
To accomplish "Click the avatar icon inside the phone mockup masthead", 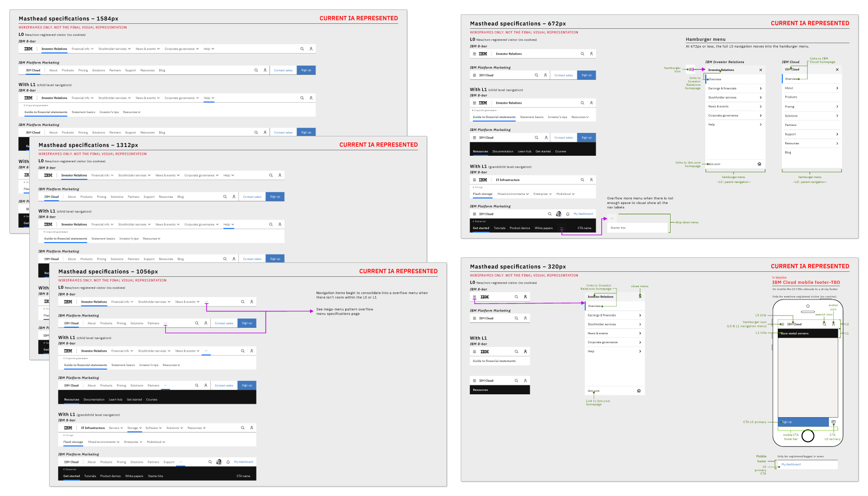I will tap(833, 324).
